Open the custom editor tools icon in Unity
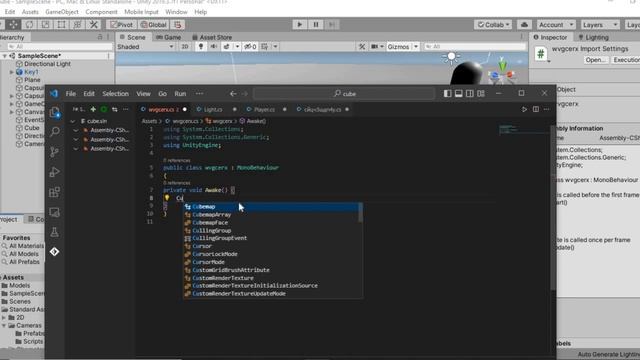 point(93,24)
